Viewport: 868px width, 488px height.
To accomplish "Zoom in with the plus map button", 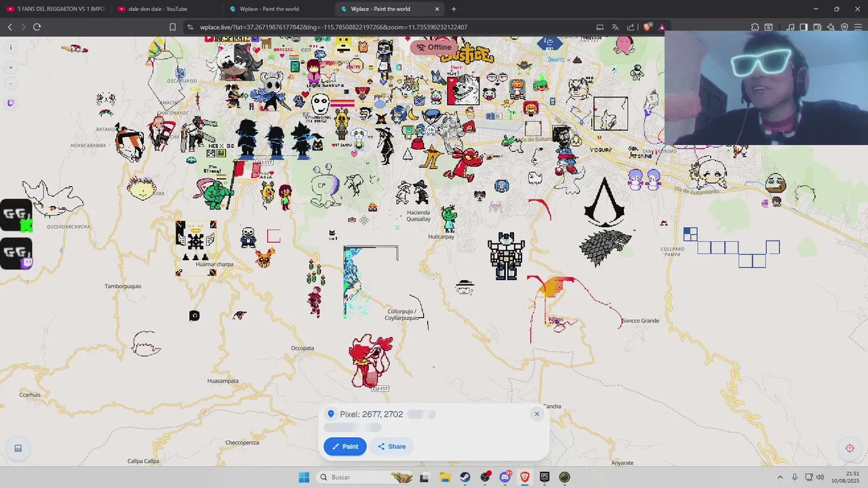I will pyautogui.click(x=10, y=68).
